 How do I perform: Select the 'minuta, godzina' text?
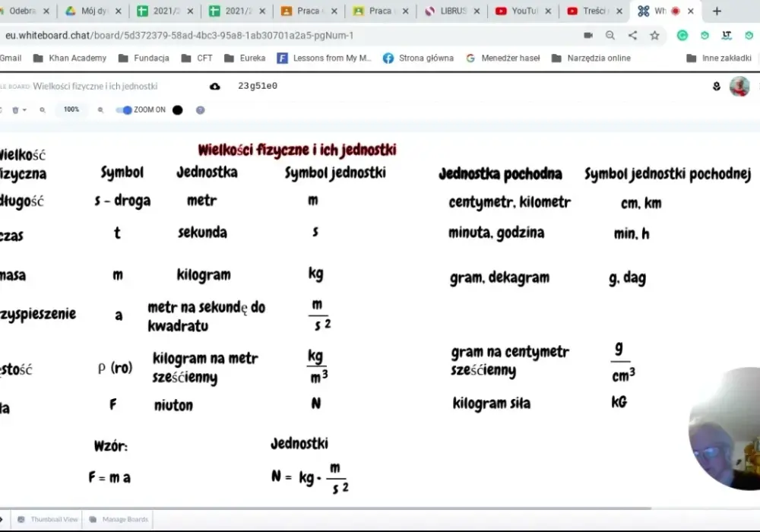pos(496,233)
